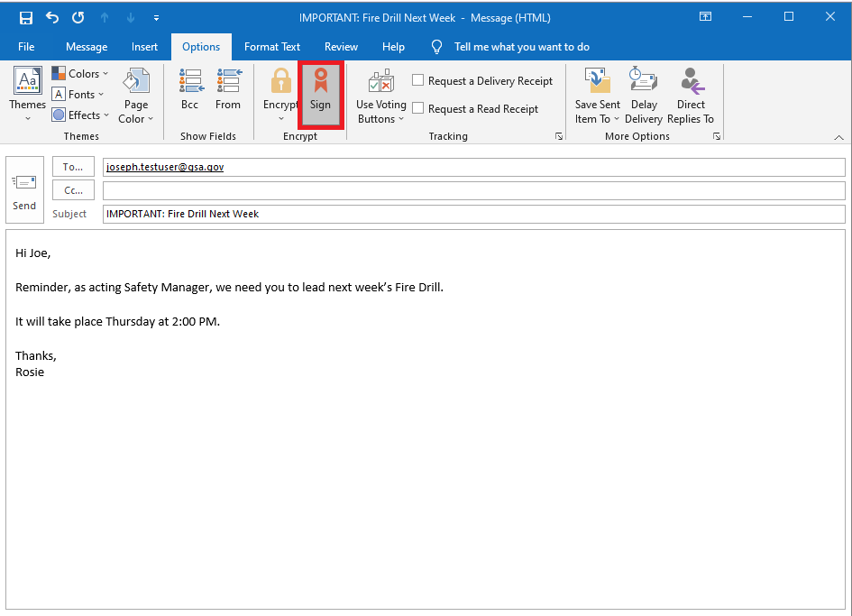Enable Request a Read Receipt

417,108
